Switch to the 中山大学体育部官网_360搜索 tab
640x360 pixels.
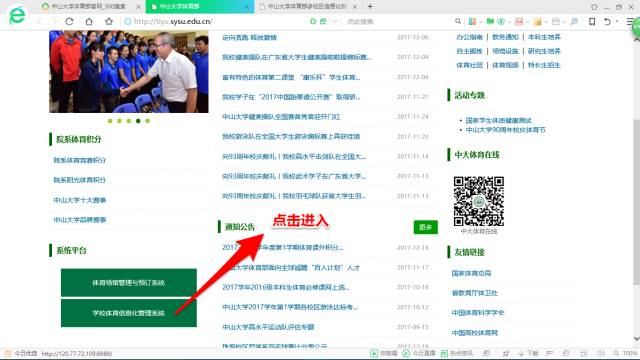[88, 7]
